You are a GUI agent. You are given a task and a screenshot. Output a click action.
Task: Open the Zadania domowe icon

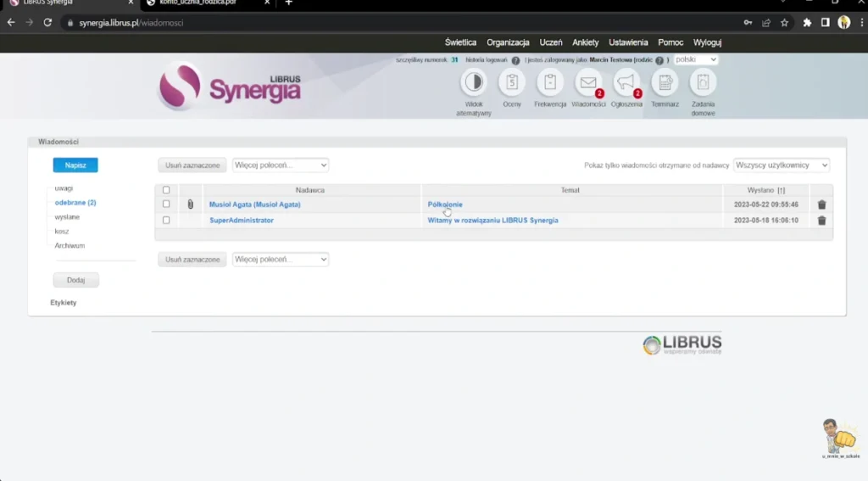point(703,82)
